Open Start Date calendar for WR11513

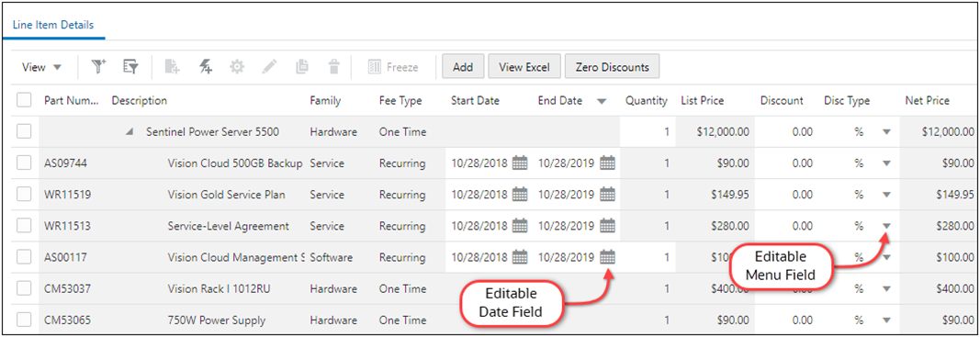[x=520, y=226]
